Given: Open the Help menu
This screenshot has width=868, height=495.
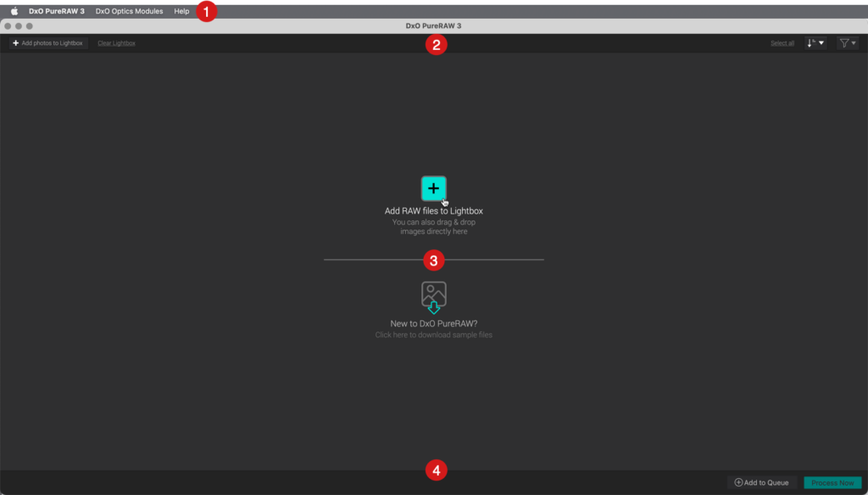Looking at the screenshot, I should point(181,11).
